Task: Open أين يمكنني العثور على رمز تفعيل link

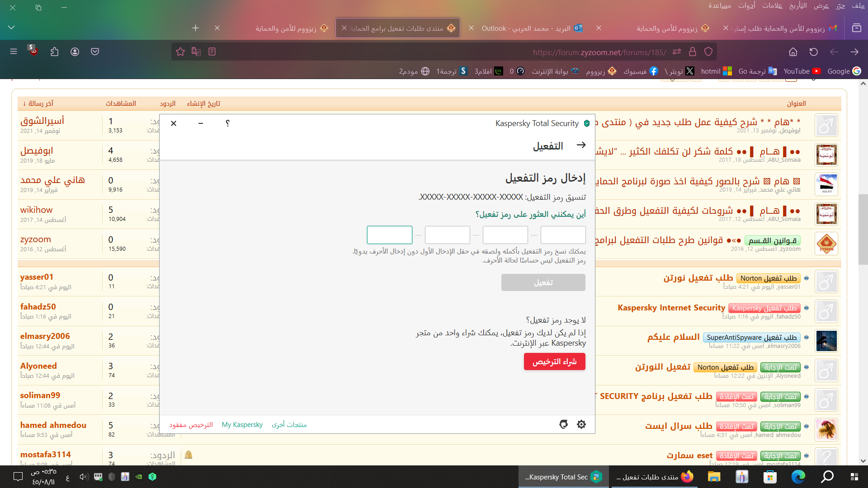Action: tap(530, 214)
